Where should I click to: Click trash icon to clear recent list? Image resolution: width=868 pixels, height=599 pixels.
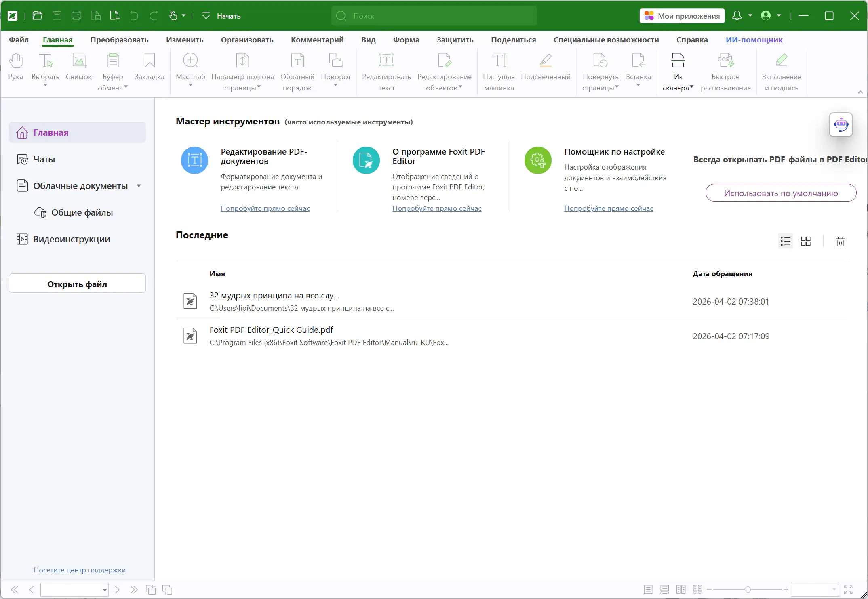pyautogui.click(x=840, y=242)
